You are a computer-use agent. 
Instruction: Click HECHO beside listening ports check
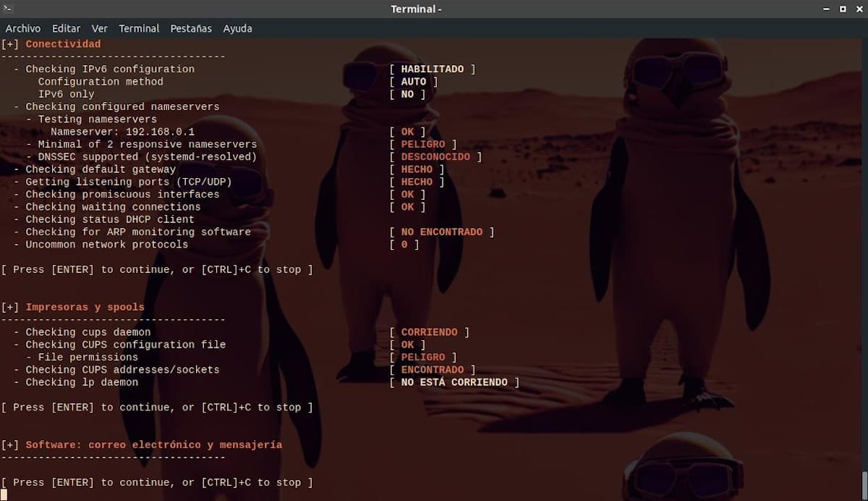417,182
